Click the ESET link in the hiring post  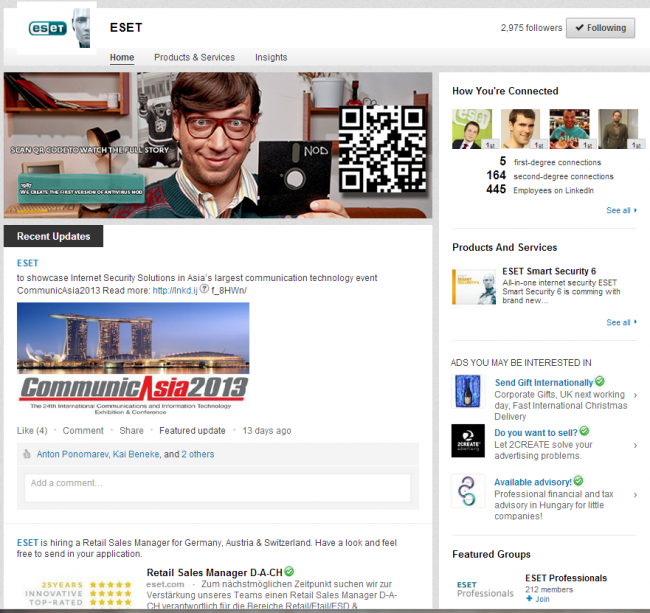(27, 543)
